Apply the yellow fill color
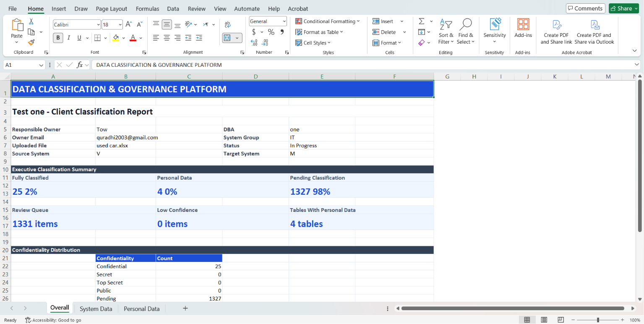 click(116, 38)
